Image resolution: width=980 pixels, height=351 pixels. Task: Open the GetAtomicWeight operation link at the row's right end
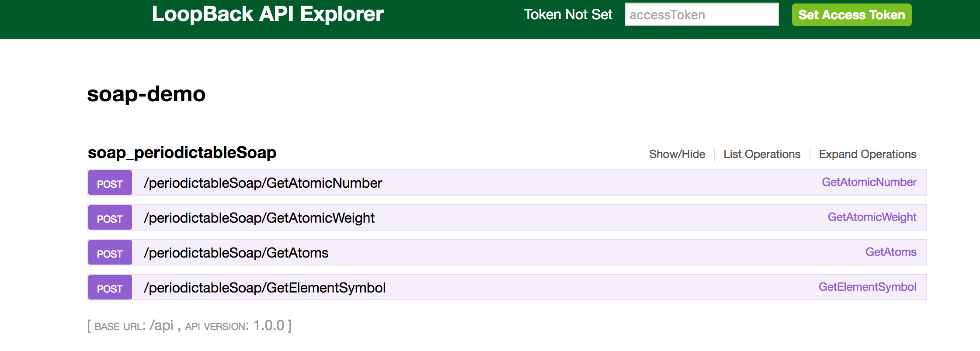click(872, 217)
